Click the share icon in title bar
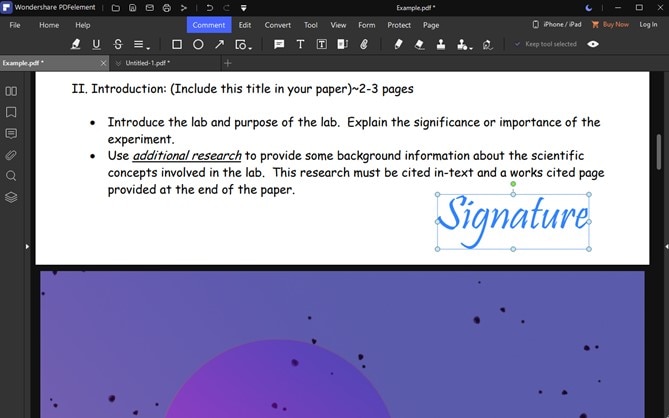669x418 pixels. point(184,8)
